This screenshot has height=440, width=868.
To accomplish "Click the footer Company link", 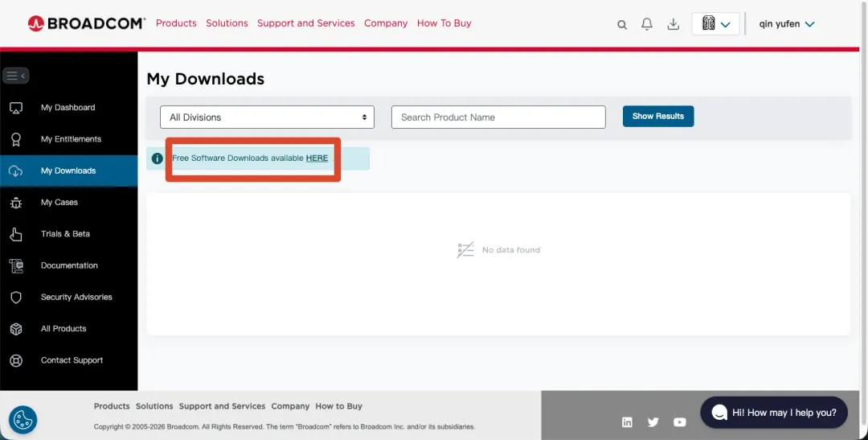I will (x=290, y=406).
